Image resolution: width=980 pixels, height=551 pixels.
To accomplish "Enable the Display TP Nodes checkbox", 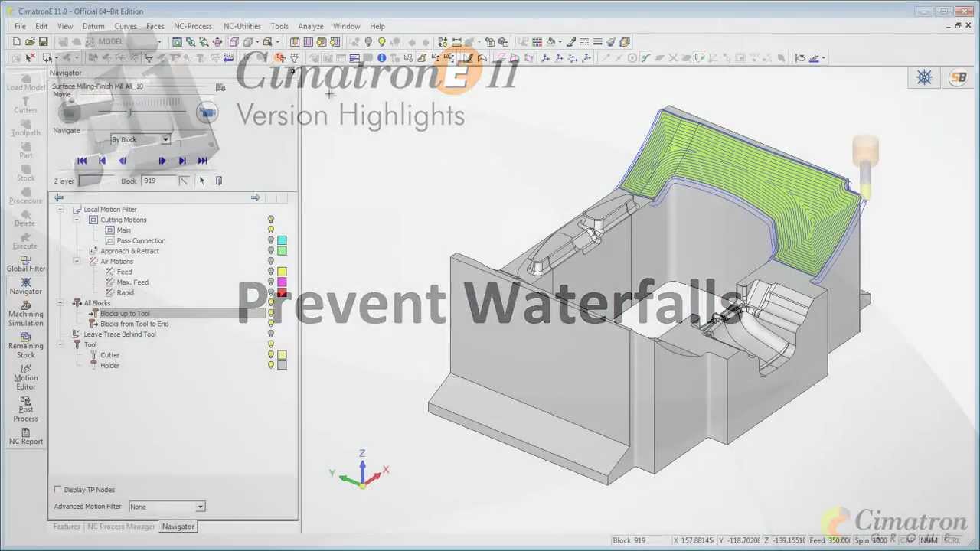I will pyautogui.click(x=58, y=490).
